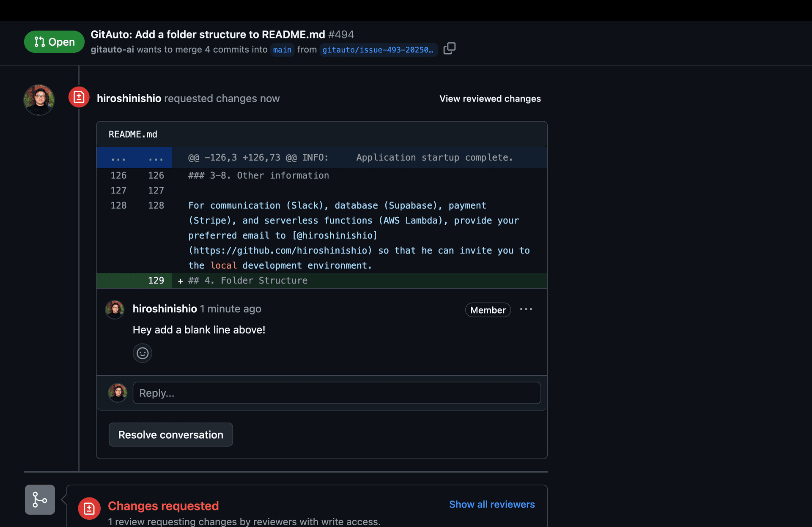Click the changes-requested icon in the review summary
Screen dimensions: 812x527
pos(89,508)
